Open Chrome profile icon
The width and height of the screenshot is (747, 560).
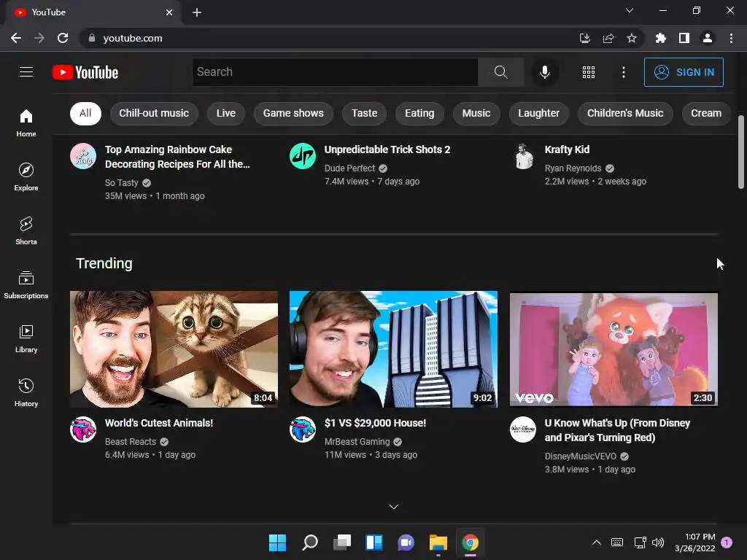pos(708,38)
